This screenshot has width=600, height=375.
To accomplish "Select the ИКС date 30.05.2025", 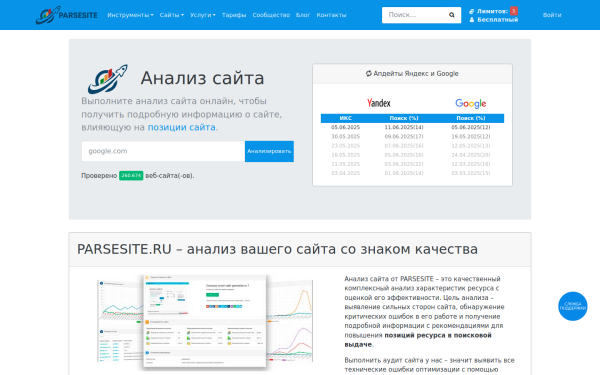I will [346, 137].
